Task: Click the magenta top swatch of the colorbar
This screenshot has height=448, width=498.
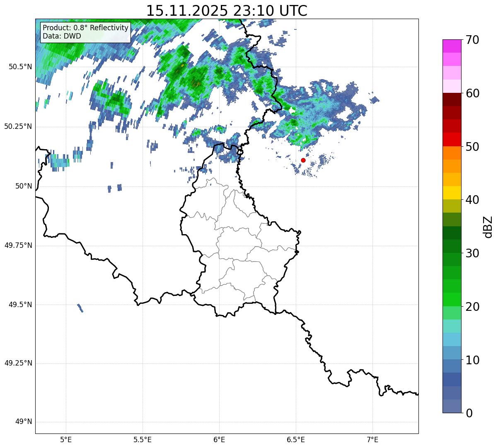Action: [452, 46]
